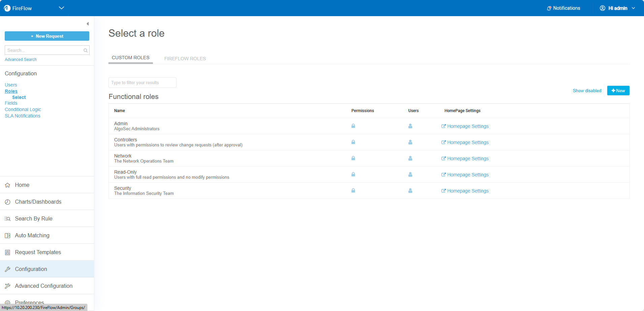This screenshot has width=644, height=311.
Task: Open the Hi admin user menu
Action: (x=617, y=8)
